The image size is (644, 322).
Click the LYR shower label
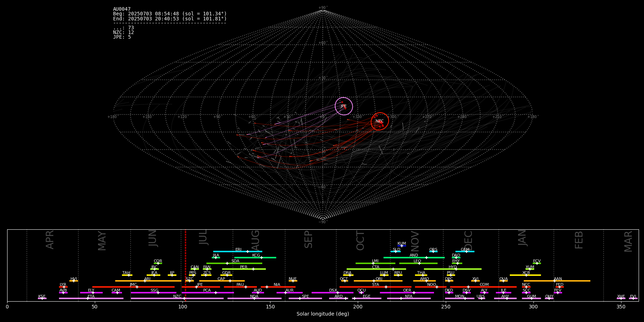click(63, 285)
